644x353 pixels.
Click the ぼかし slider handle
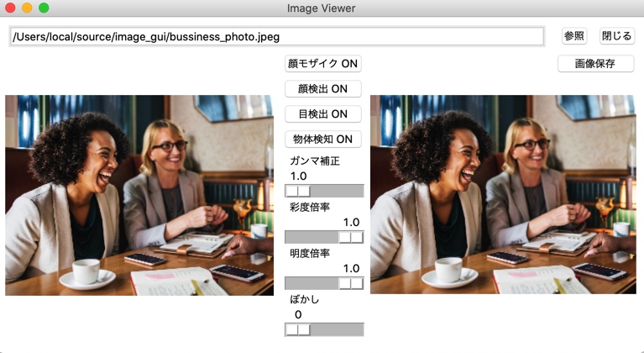coord(298,329)
